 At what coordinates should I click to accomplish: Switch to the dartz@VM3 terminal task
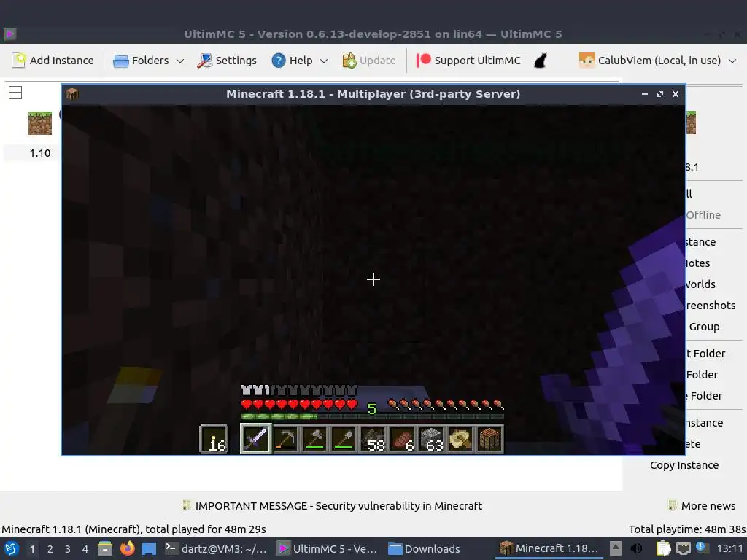[x=215, y=548]
